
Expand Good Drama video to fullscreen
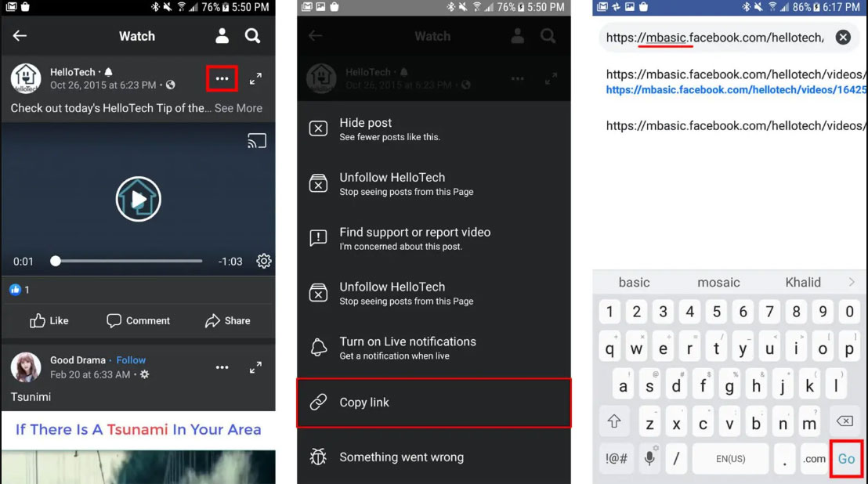(x=255, y=367)
